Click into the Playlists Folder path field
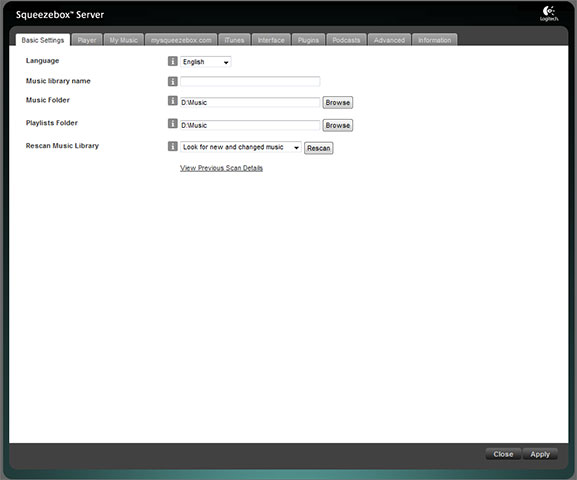This screenshot has height=480, width=577. coord(250,125)
